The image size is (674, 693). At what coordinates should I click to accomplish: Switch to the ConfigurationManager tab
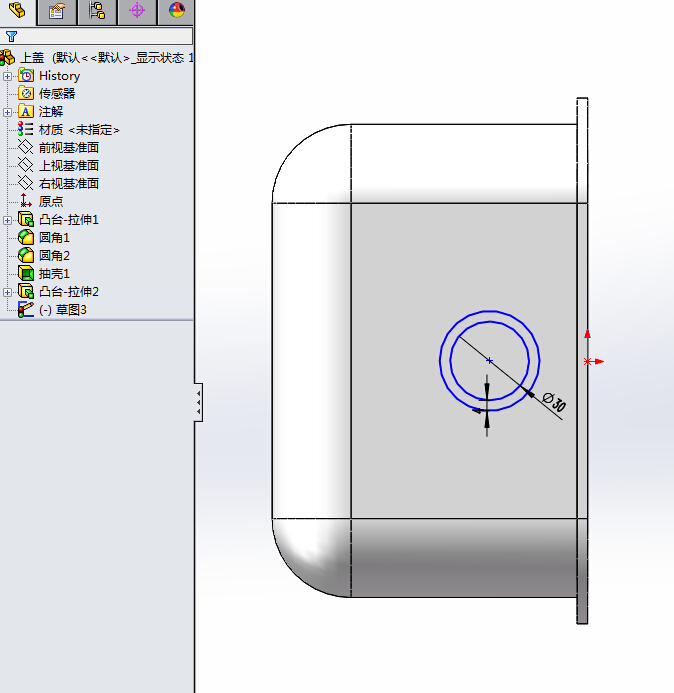click(x=97, y=12)
